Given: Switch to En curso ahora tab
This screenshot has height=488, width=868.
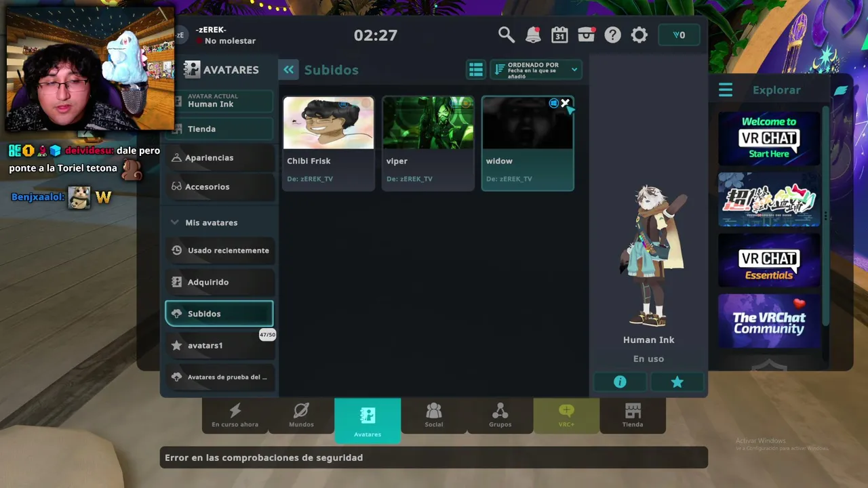Looking at the screenshot, I should [235, 415].
